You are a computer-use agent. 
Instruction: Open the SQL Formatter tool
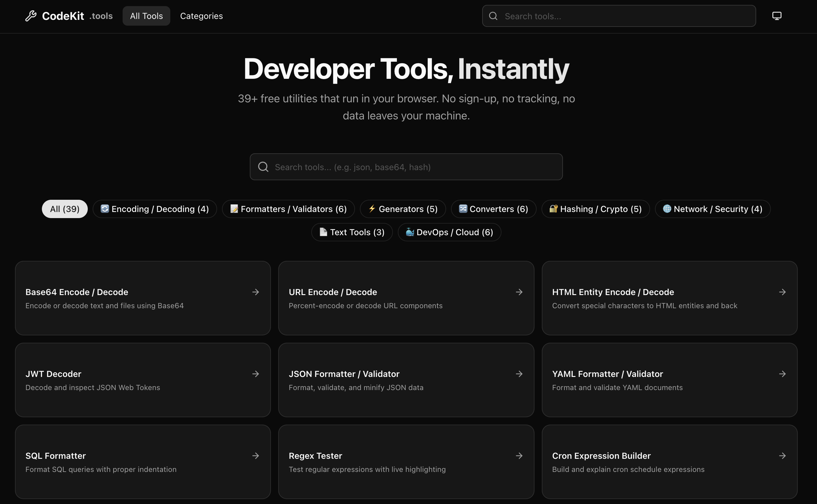click(x=56, y=456)
